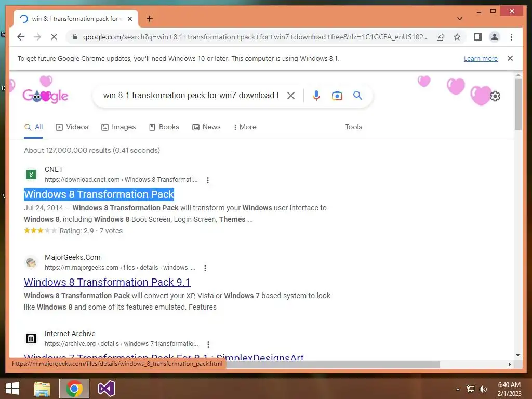The image size is (532, 399).
Task: Open Google quick settings gear
Action: [495, 96]
